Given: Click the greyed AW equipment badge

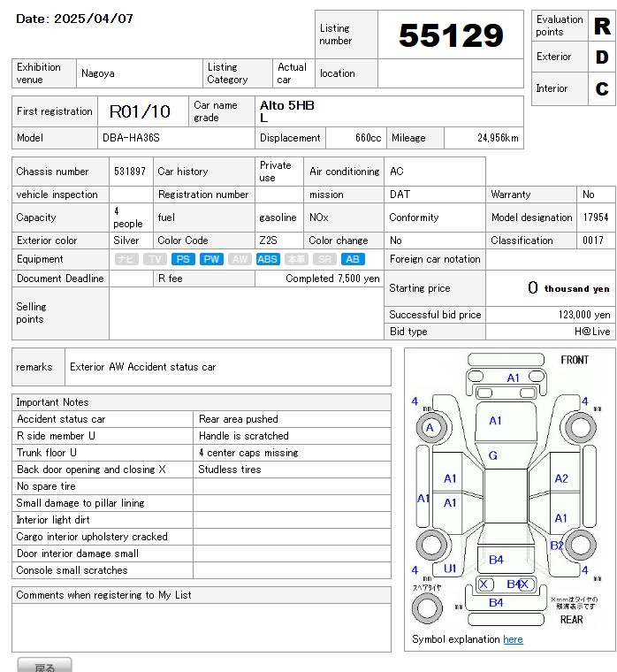Looking at the screenshot, I should 240,259.
